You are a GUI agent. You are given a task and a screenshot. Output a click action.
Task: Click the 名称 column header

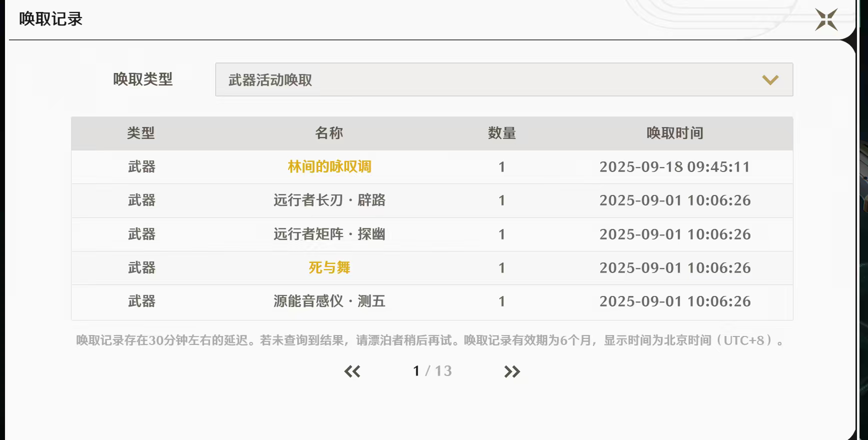coord(329,133)
